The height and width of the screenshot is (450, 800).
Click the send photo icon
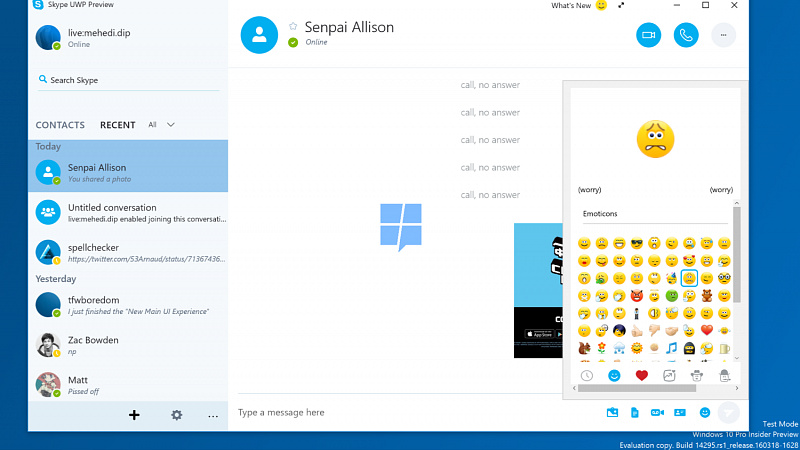point(612,412)
